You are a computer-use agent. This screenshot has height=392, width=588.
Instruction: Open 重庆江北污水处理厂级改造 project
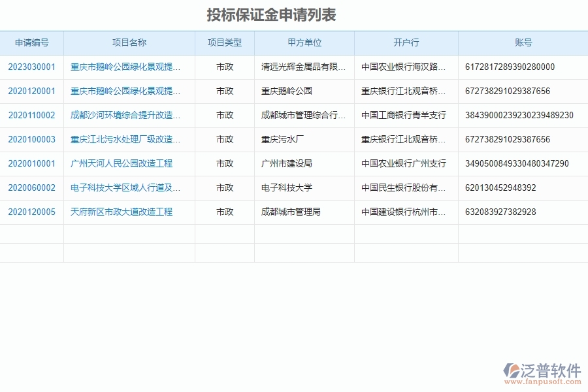click(124, 140)
